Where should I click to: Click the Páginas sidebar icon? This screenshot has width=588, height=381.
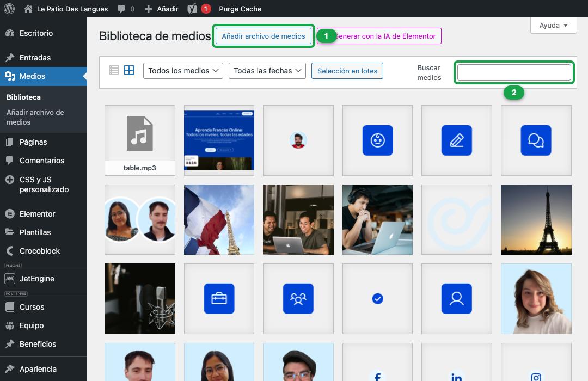click(x=10, y=142)
